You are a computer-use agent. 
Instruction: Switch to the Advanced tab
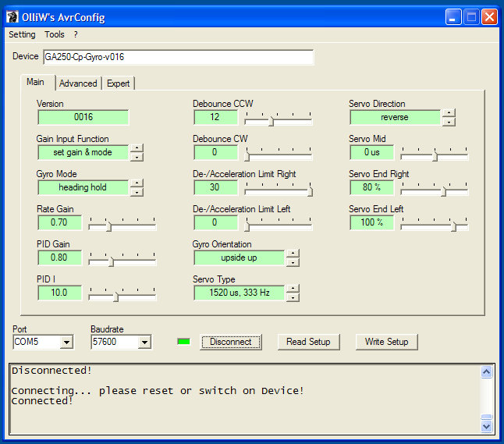point(78,83)
